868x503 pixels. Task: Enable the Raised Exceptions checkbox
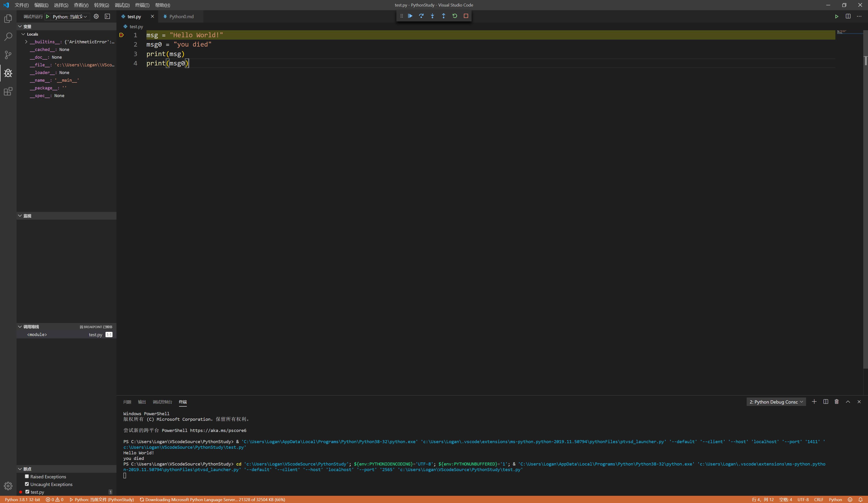tap(27, 476)
